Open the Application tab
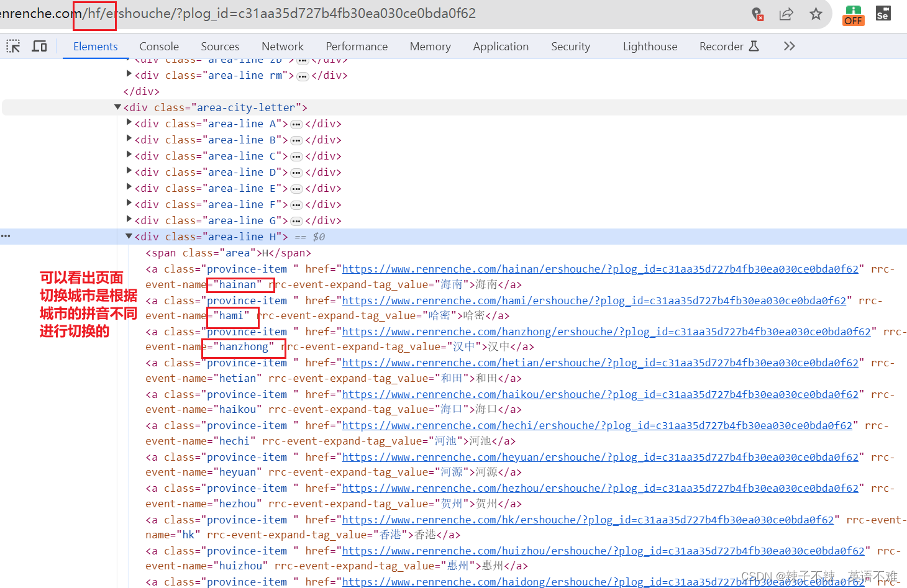 [x=501, y=47]
